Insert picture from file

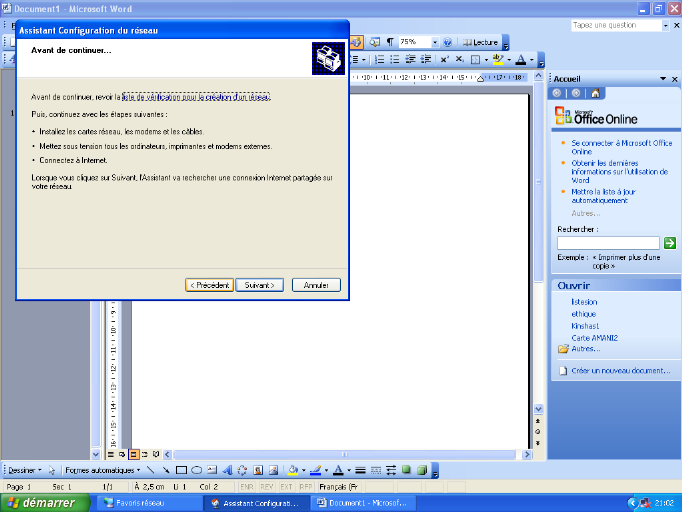pos(273,470)
